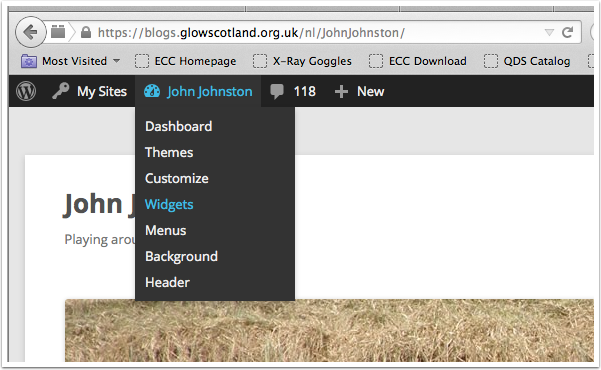Open the ECC Homepage bookmark

tap(186, 61)
